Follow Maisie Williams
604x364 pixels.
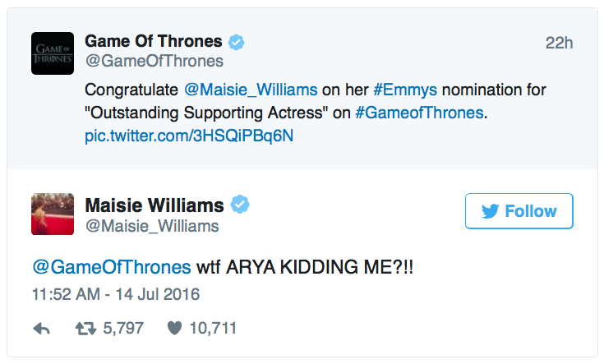coord(519,211)
